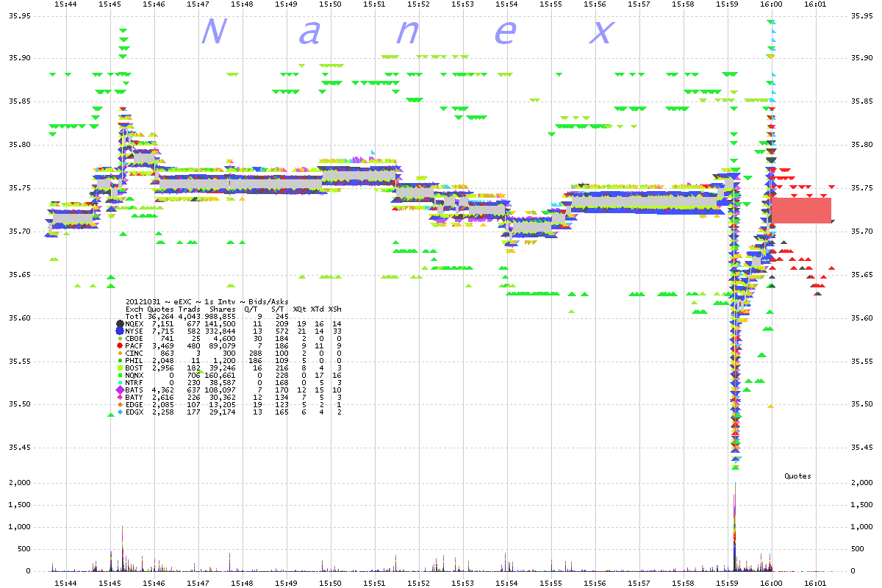Click the green PHIL legend dot
The width and height of the screenshot is (882, 588).
click(x=120, y=360)
